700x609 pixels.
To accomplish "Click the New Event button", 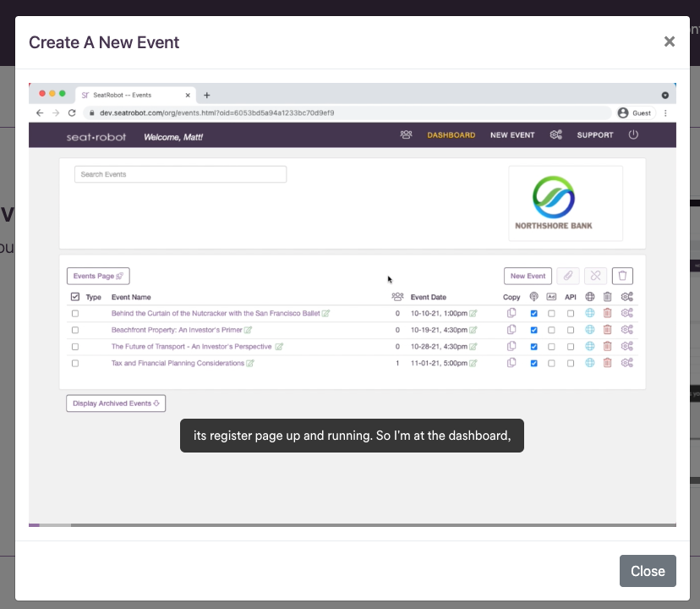I will (528, 276).
